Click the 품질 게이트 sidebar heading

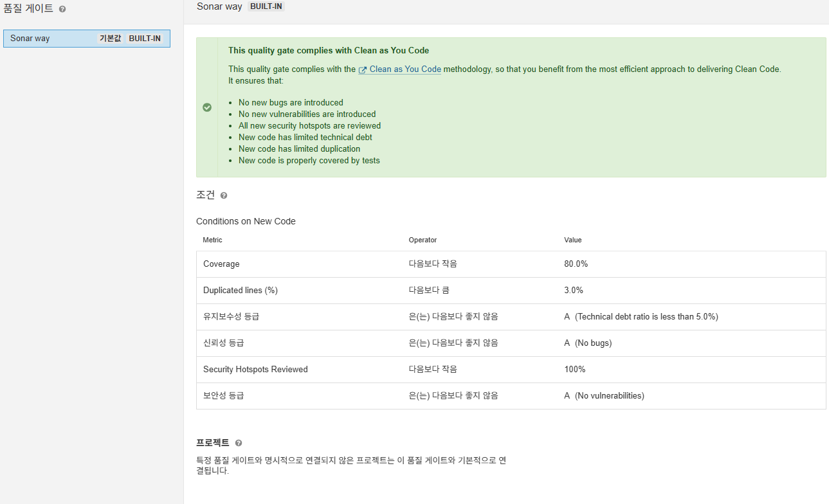(28, 9)
